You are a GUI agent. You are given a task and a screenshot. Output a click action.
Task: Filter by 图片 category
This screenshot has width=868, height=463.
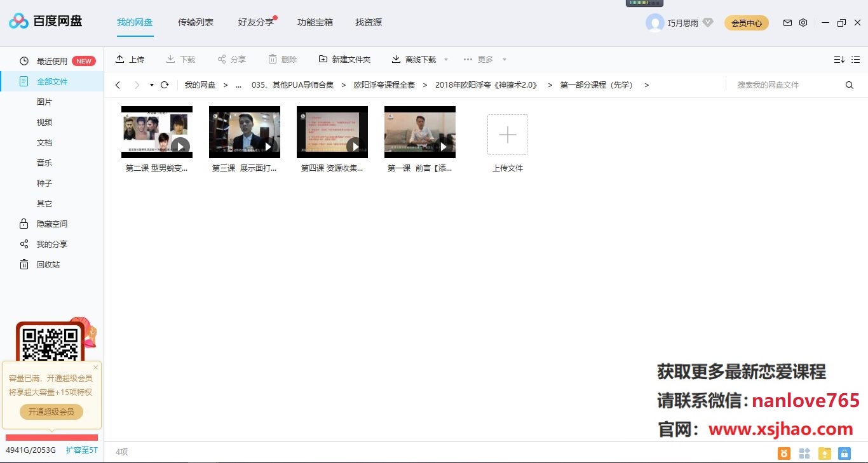pos(44,102)
